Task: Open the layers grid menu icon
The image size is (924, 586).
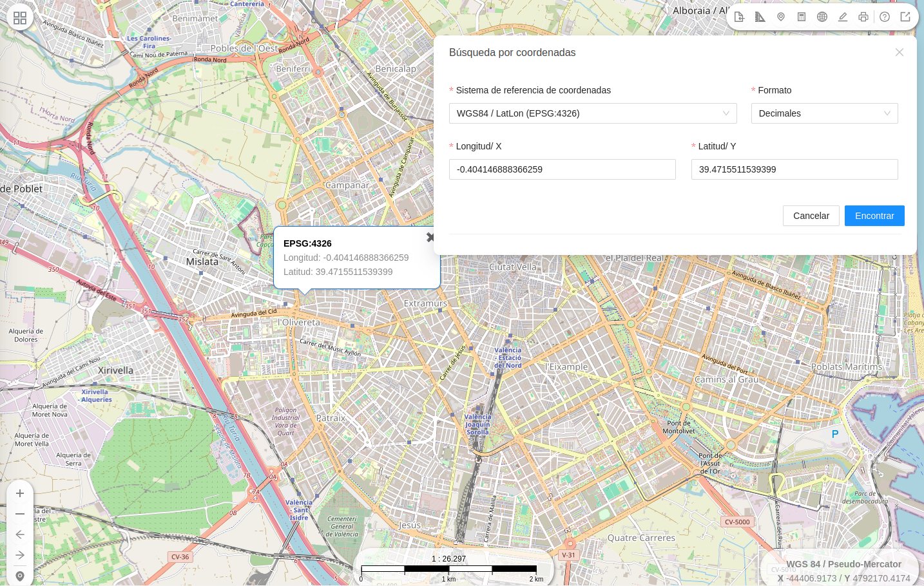Action: point(20,18)
